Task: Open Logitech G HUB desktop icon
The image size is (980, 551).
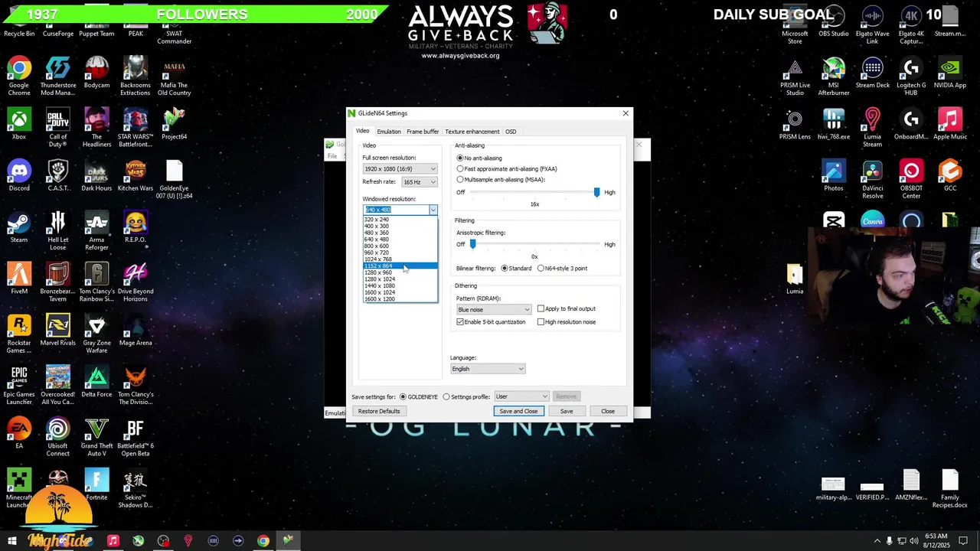Action: [x=911, y=75]
